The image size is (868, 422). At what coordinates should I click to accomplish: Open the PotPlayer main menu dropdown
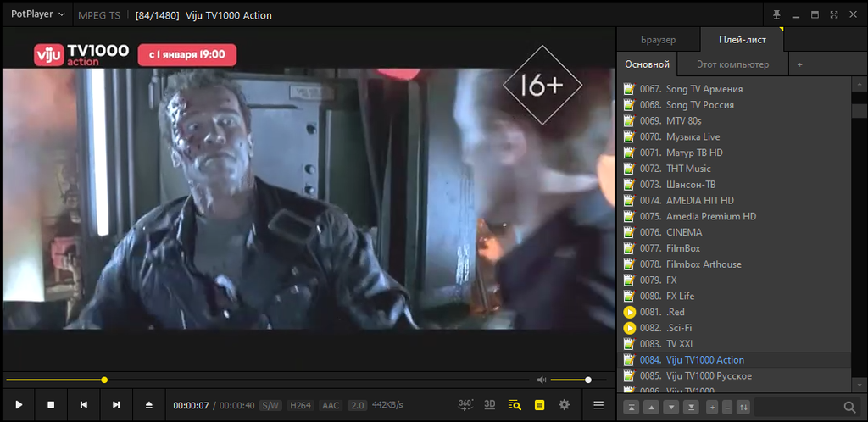coord(37,14)
